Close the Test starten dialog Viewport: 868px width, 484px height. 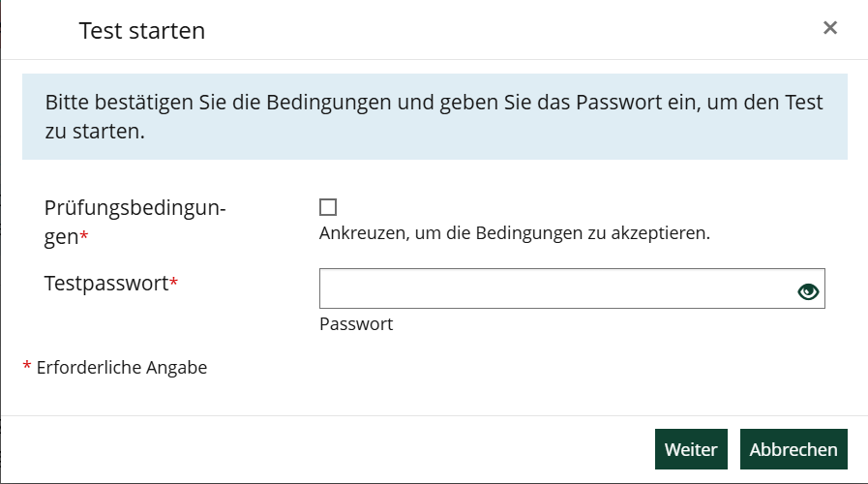(829, 28)
